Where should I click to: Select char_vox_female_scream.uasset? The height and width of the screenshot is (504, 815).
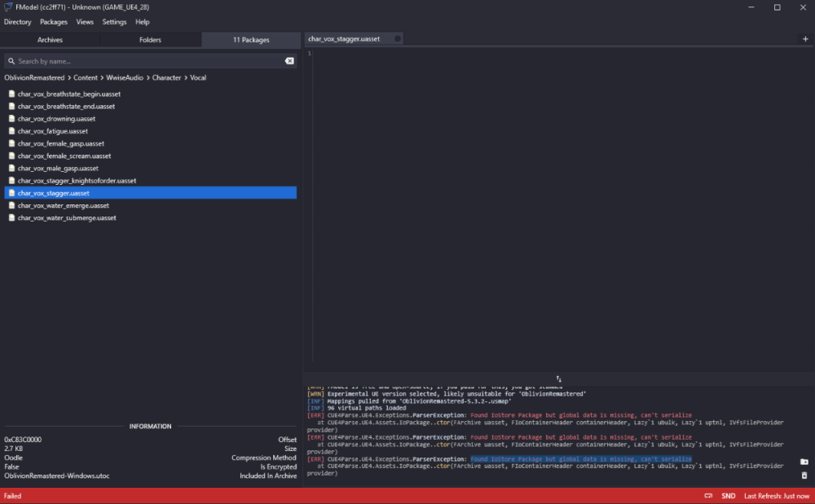tap(150, 156)
